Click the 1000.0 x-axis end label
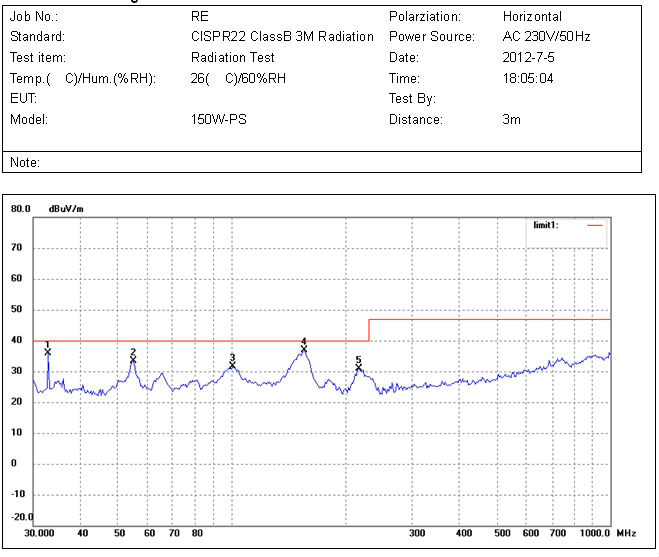The width and height of the screenshot is (659, 557). point(595,533)
